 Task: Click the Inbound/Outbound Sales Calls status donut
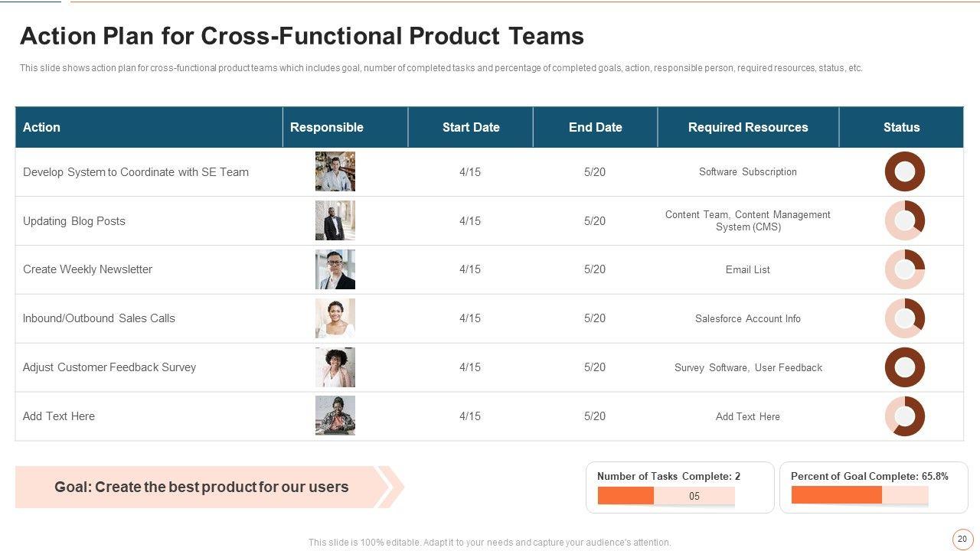[x=905, y=318]
